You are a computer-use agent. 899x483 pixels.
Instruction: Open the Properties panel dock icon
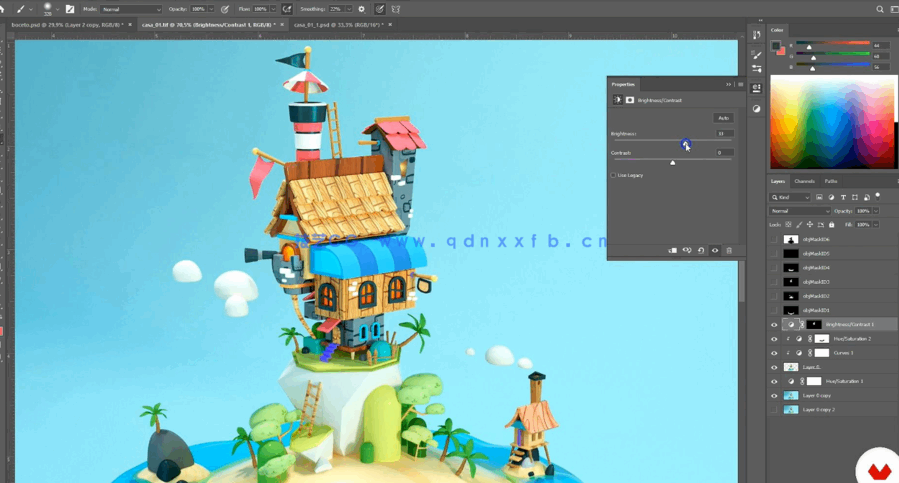tap(756, 88)
